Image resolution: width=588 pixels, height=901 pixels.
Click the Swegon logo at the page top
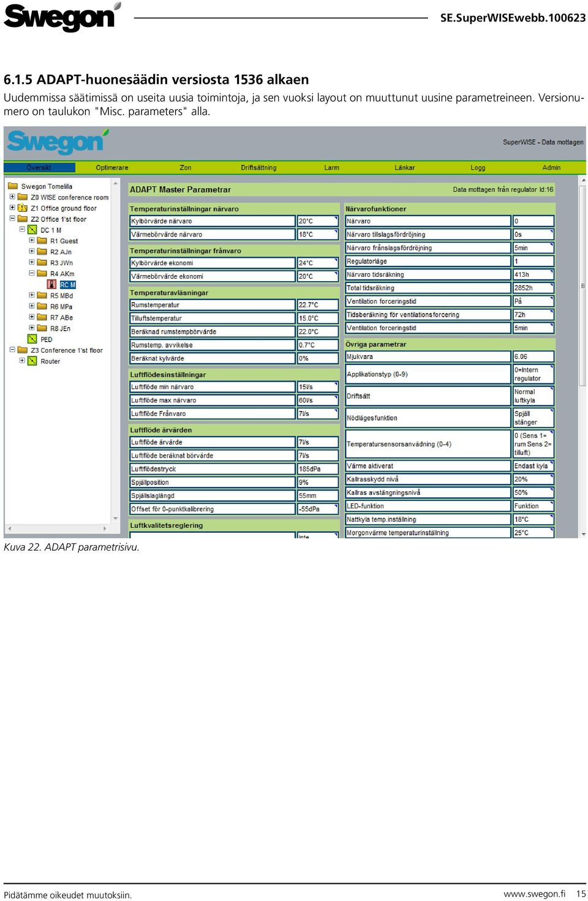pyautogui.click(x=62, y=17)
